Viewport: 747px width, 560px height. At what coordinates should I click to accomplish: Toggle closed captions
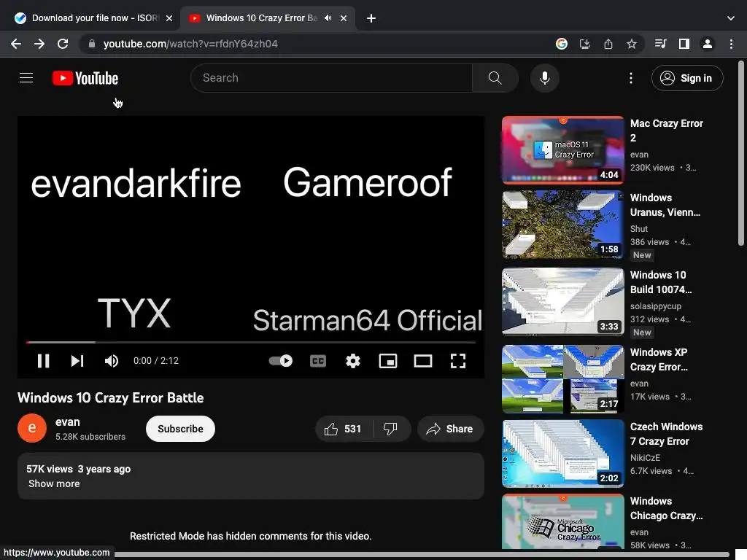[x=318, y=361]
